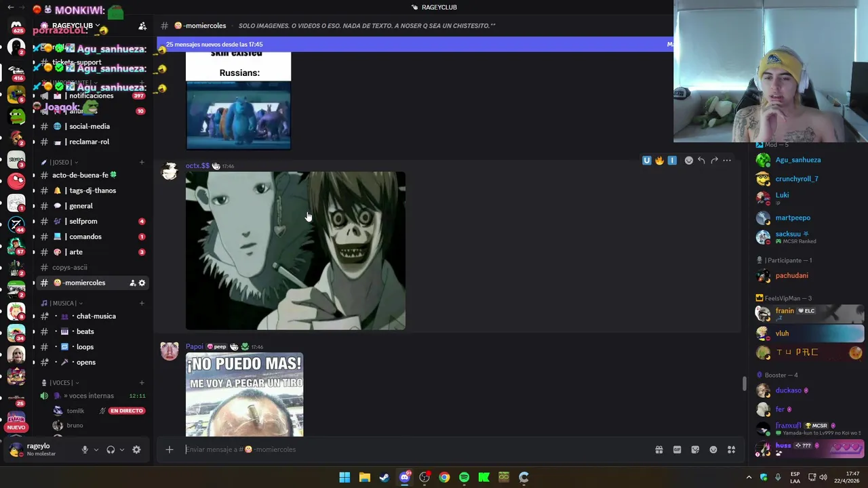Image resolution: width=868 pixels, height=488 pixels.
Task: Collapse the JOSEO category
Action: coord(60,162)
